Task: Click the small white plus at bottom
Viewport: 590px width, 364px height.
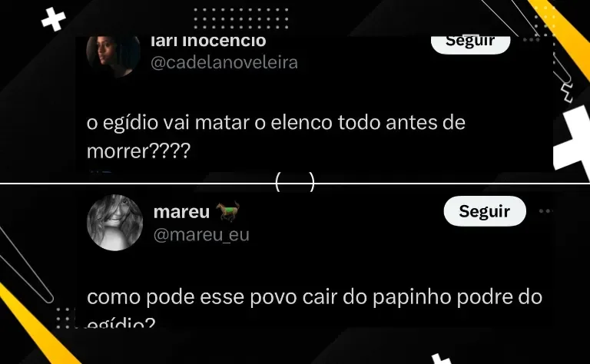Action: (x=442, y=359)
